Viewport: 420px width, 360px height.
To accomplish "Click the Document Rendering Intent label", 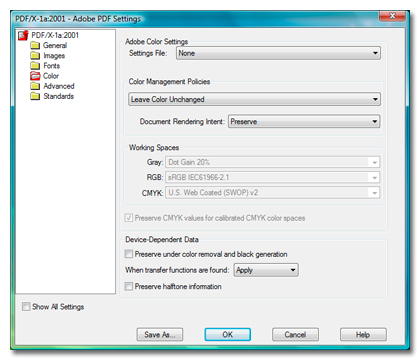I will [182, 122].
